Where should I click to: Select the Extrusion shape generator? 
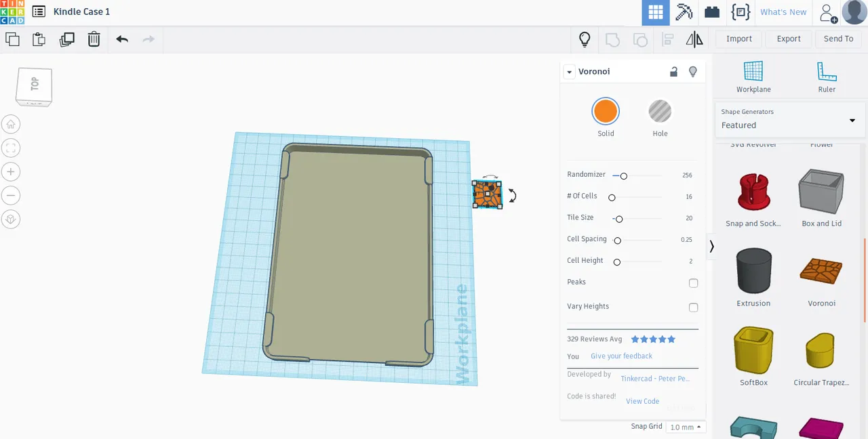point(753,278)
